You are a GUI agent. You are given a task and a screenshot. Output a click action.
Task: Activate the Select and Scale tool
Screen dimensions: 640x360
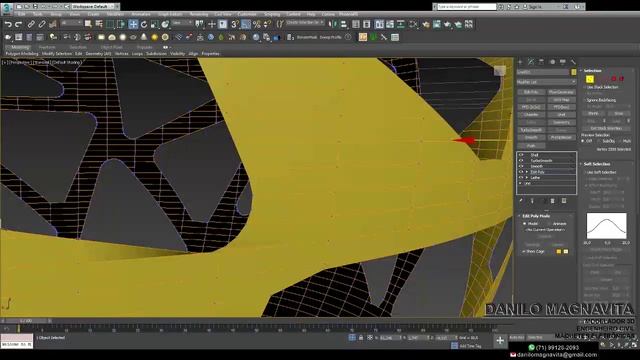[155, 24]
